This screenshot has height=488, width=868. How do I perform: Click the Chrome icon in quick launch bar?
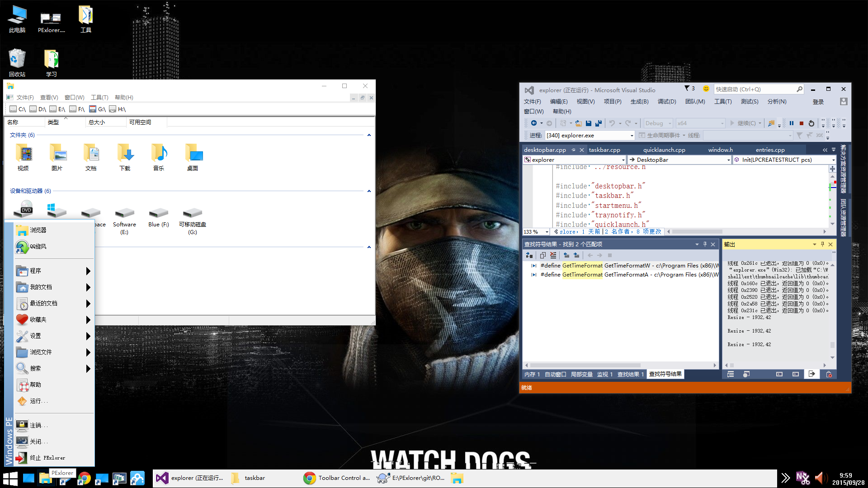(84, 478)
